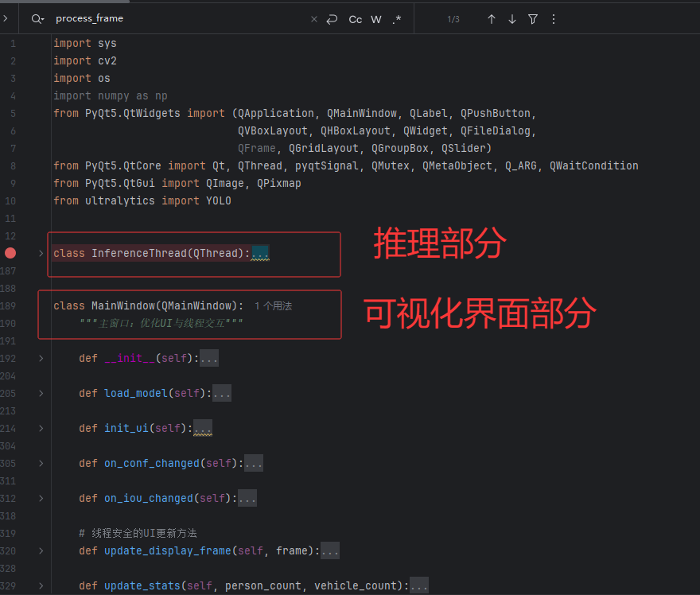Click the 'load_model' function name
Image resolution: width=700 pixels, height=595 pixels.
point(136,393)
